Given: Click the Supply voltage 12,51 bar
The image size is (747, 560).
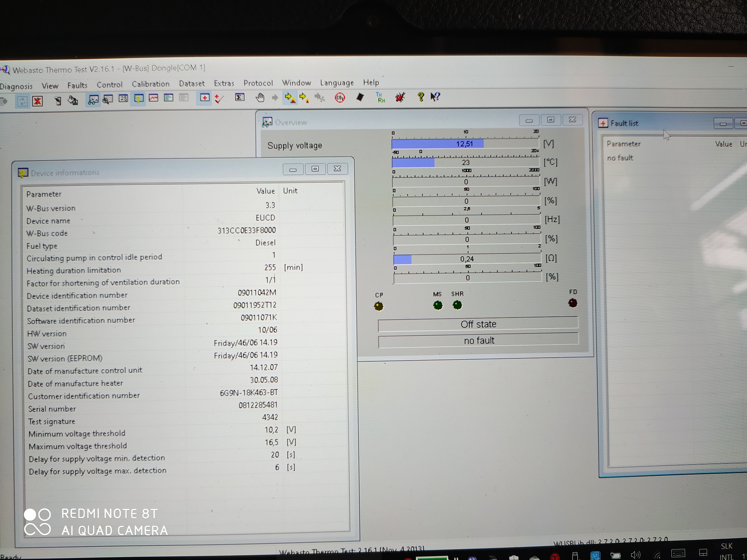Looking at the screenshot, I should 465,144.
